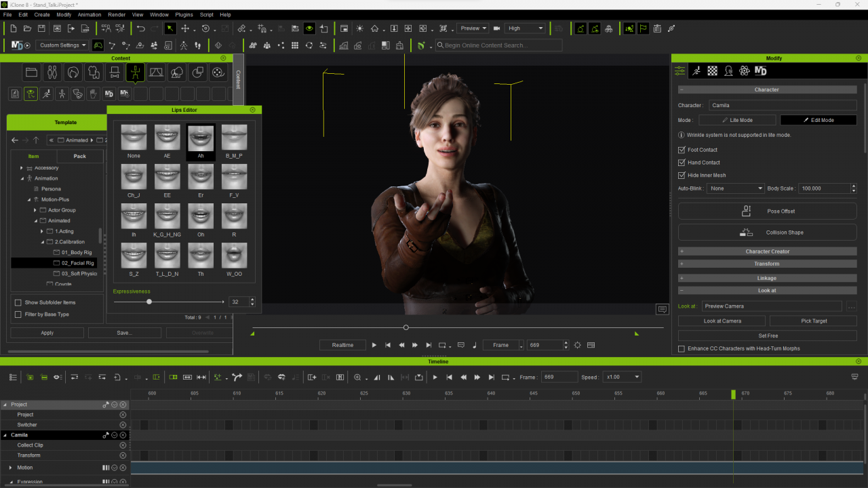Expand the Character Creator section
868x488 pixels.
pos(767,251)
